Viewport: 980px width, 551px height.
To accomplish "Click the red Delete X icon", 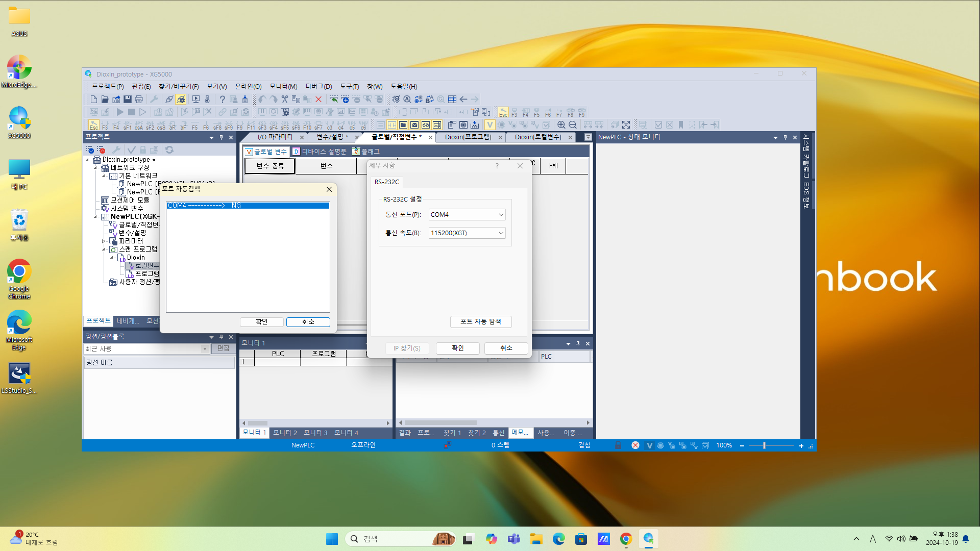I will (318, 99).
